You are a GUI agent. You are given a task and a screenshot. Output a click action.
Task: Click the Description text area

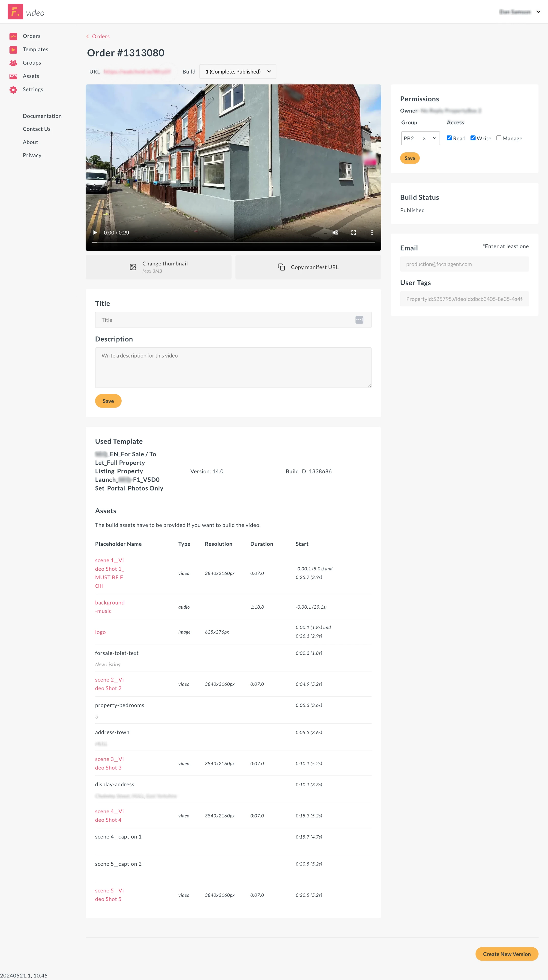233,367
